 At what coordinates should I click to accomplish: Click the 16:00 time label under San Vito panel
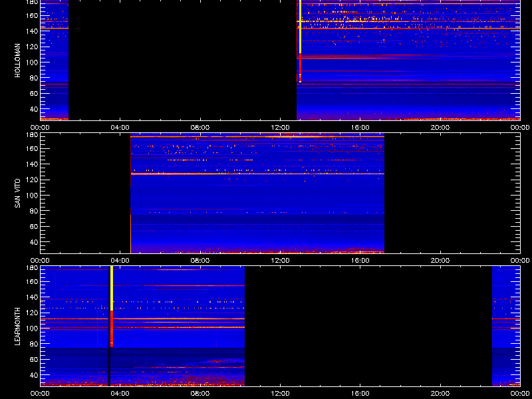tap(360, 261)
